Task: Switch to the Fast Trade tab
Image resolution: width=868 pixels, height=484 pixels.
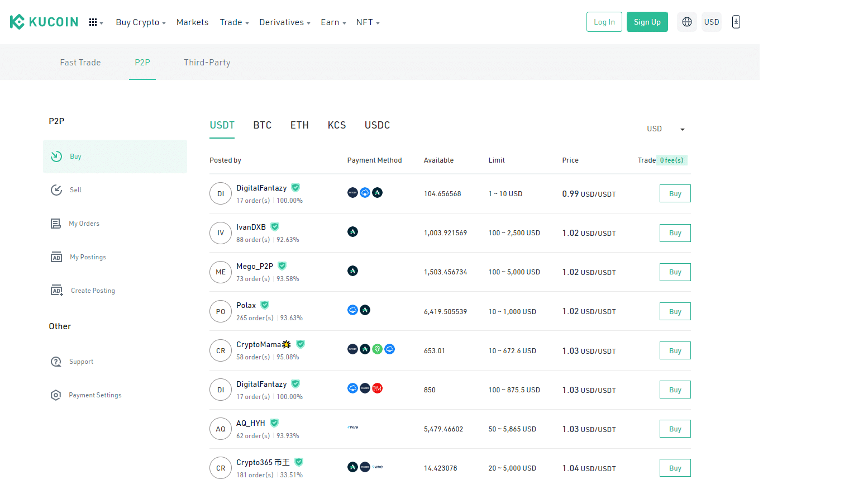Action: (x=80, y=63)
